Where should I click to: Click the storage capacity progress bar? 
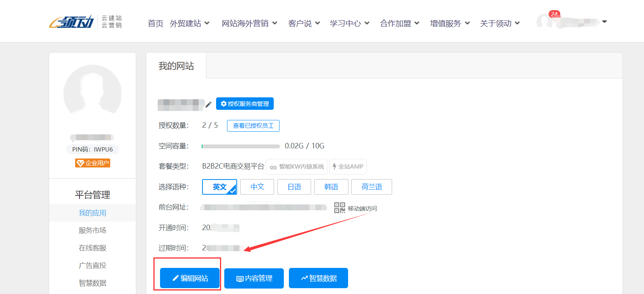[241, 146]
